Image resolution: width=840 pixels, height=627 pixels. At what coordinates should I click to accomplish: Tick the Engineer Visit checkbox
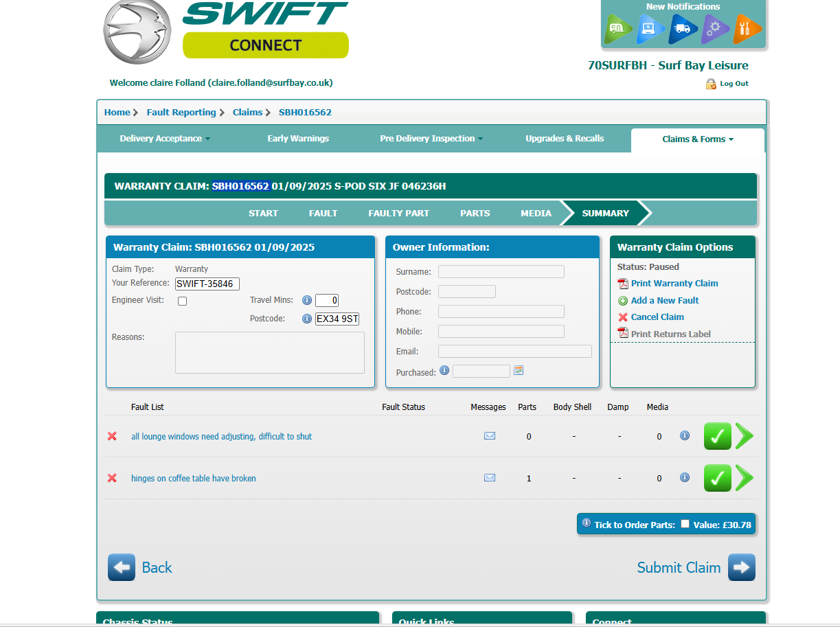[x=183, y=301]
